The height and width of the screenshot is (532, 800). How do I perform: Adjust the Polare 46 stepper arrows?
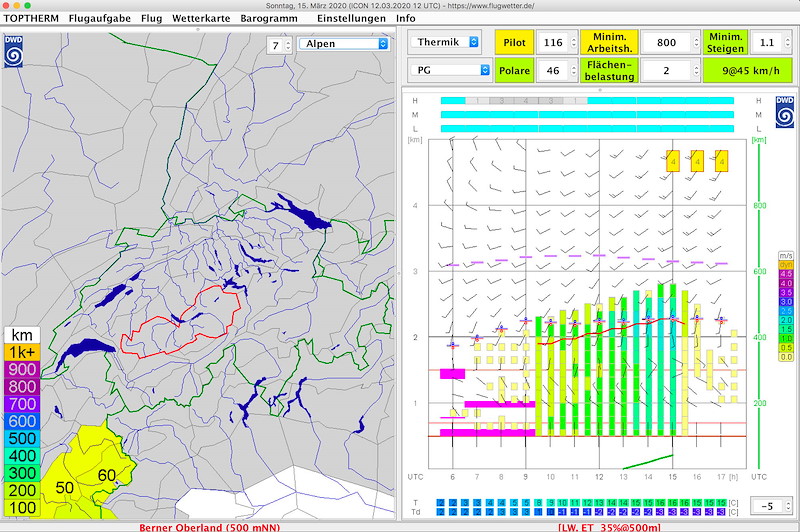pos(573,70)
